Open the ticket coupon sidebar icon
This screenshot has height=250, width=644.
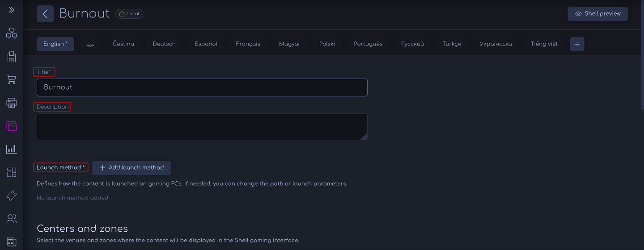click(12, 196)
